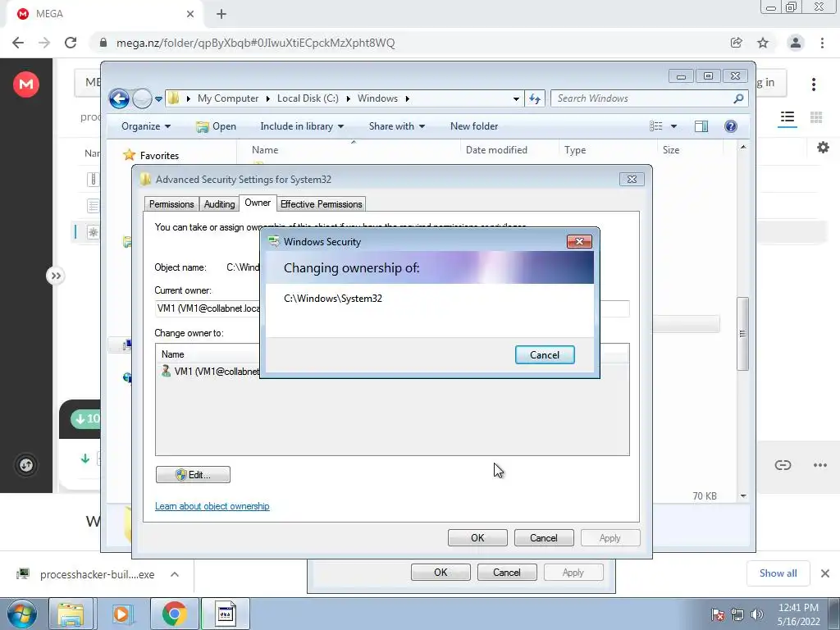
Task: Cancel the Changing ownership dialog
Action: pos(545,354)
